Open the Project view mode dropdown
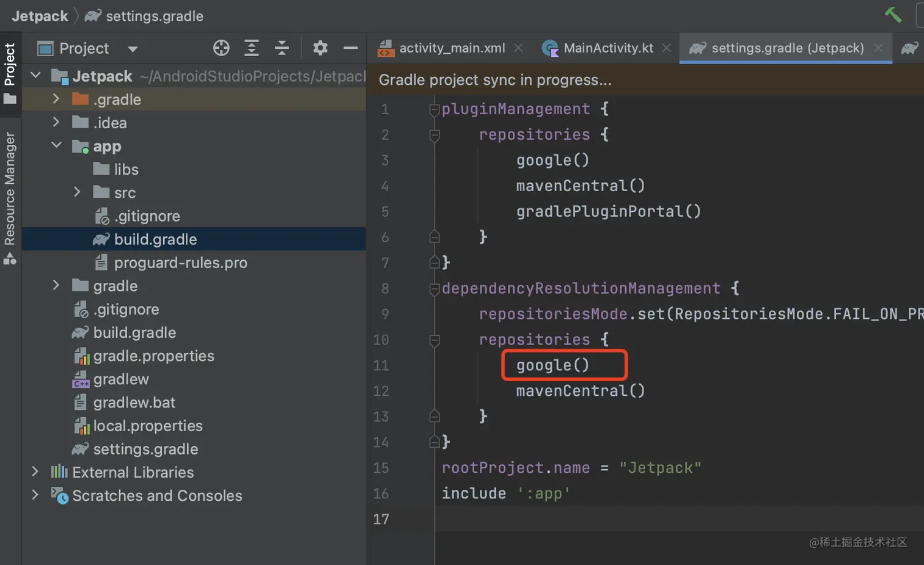Screen dimensions: 924x565 tap(133, 49)
